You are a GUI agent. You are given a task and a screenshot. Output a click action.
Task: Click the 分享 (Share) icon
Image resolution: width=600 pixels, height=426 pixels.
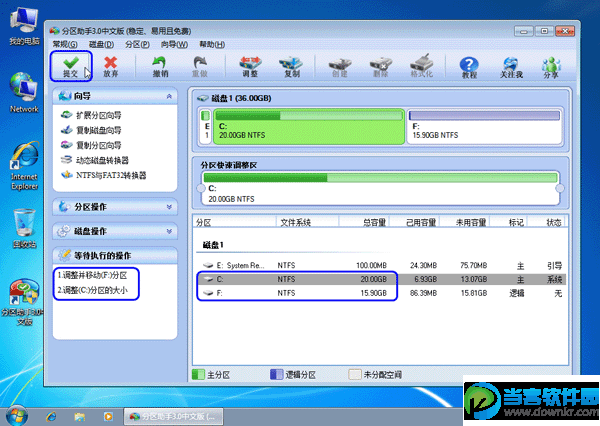[x=551, y=67]
